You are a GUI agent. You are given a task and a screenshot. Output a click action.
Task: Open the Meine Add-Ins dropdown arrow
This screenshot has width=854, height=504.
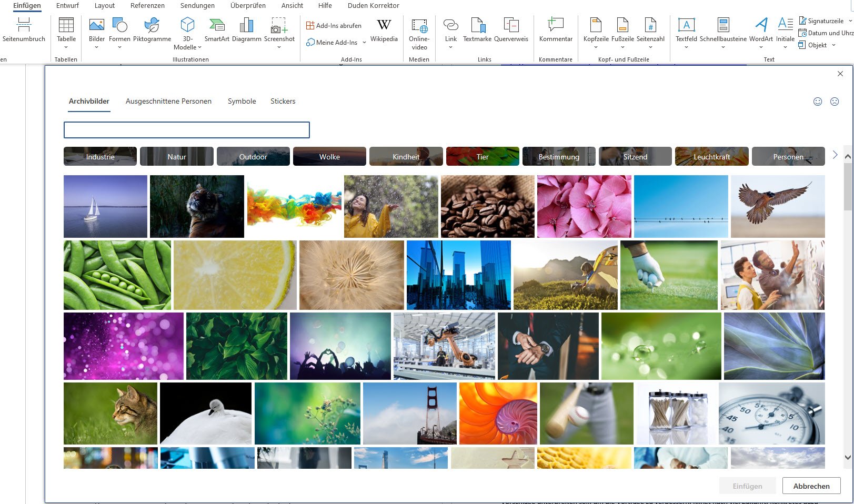click(x=364, y=43)
